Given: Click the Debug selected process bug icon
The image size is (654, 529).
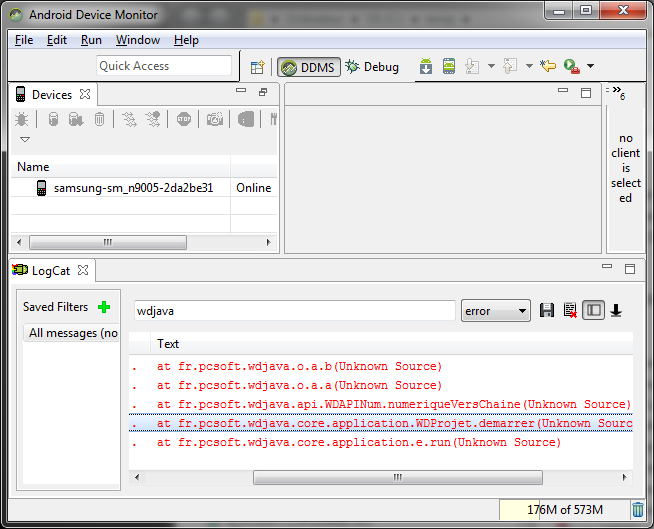Looking at the screenshot, I should [x=21, y=119].
